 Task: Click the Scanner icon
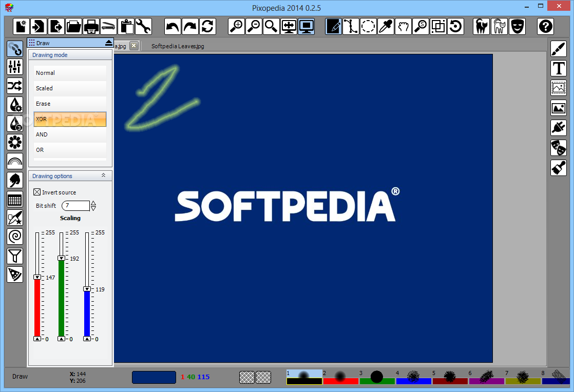(109, 26)
